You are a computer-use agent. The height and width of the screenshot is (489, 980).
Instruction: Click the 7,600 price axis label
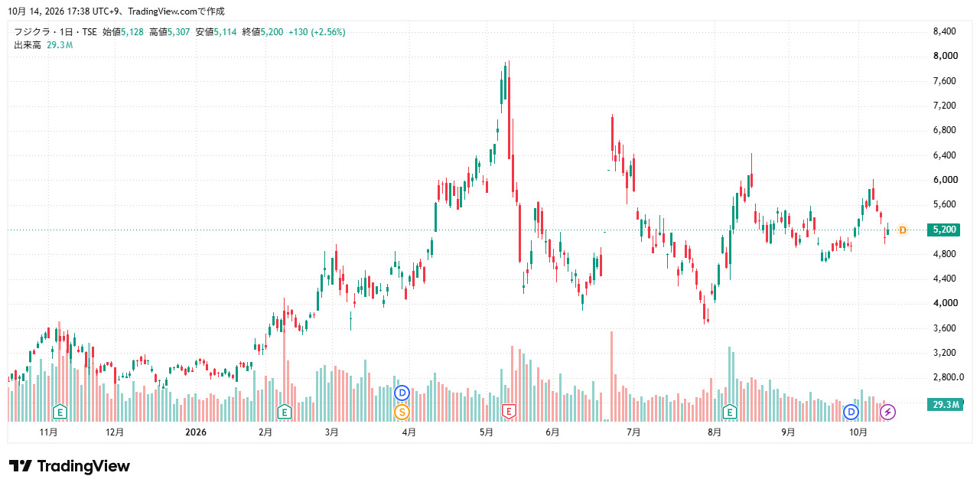945,81
